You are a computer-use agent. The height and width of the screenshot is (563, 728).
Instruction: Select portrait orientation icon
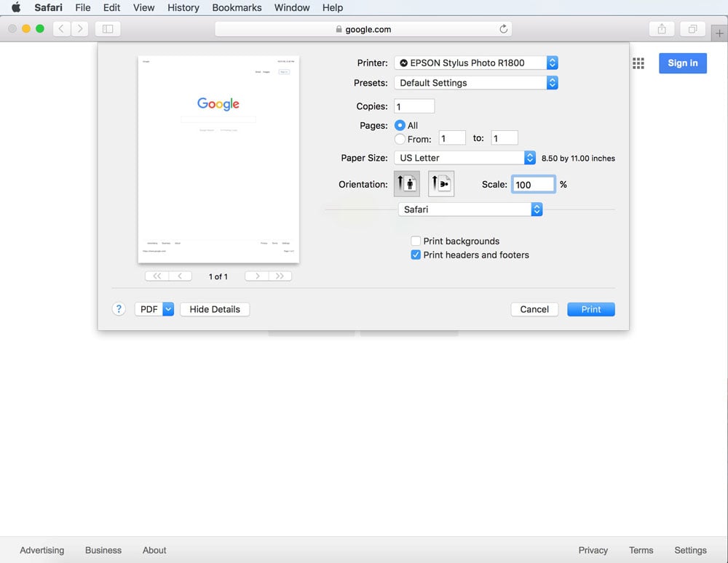[x=407, y=183]
